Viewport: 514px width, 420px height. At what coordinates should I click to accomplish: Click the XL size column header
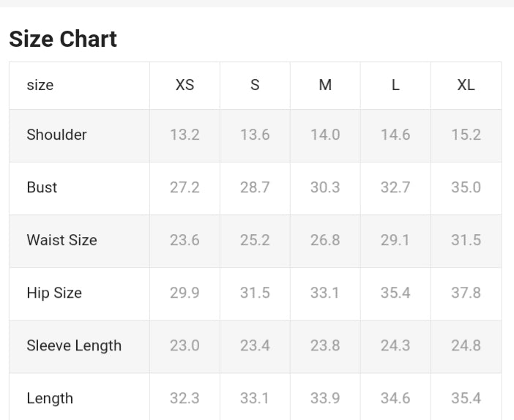[466, 85]
